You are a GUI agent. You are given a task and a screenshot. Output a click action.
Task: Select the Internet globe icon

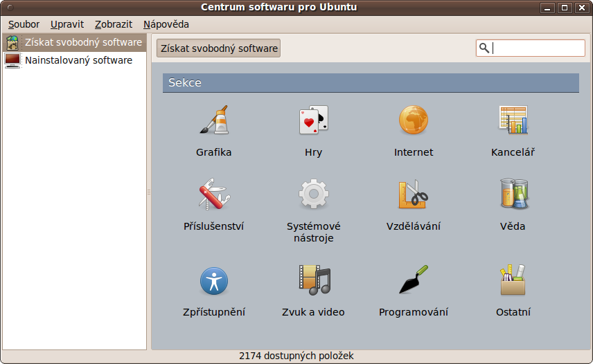413,120
